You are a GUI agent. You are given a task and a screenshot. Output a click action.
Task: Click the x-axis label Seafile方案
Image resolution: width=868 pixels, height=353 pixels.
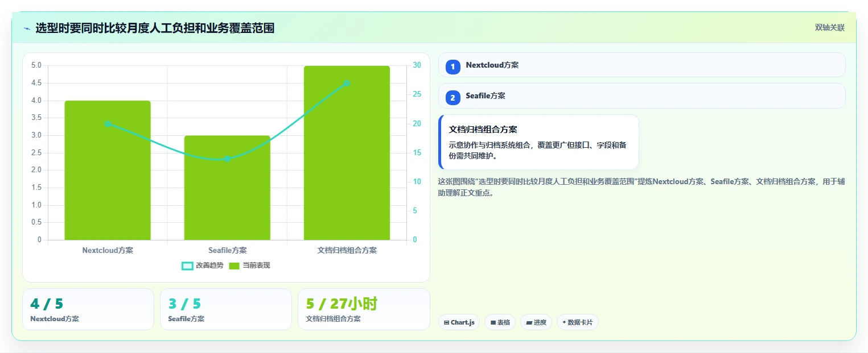pos(227,250)
